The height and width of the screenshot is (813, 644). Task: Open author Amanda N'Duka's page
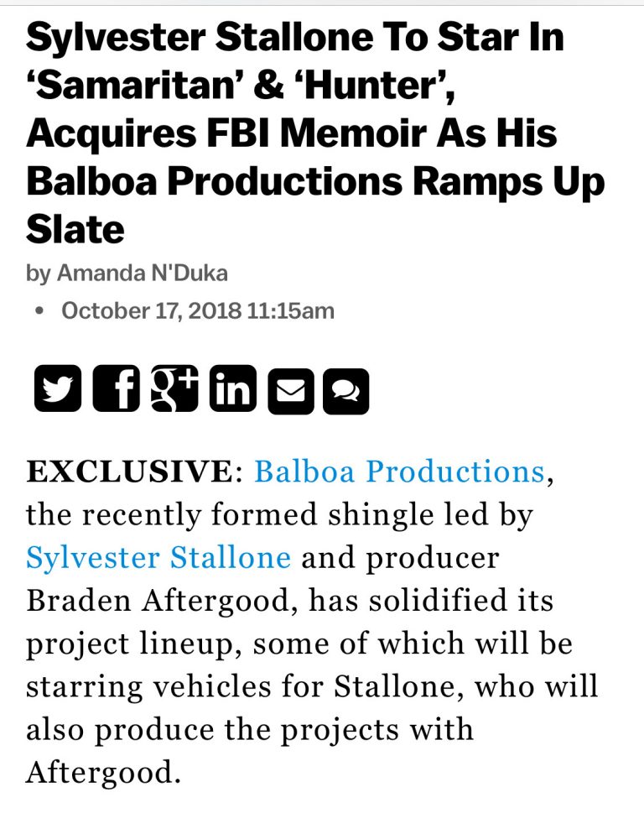coord(143,273)
